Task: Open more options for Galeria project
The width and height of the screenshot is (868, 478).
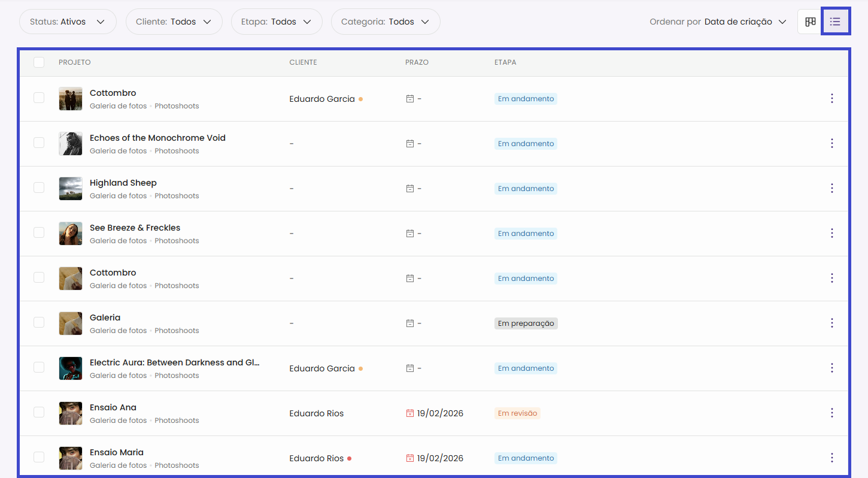Action: coord(831,323)
